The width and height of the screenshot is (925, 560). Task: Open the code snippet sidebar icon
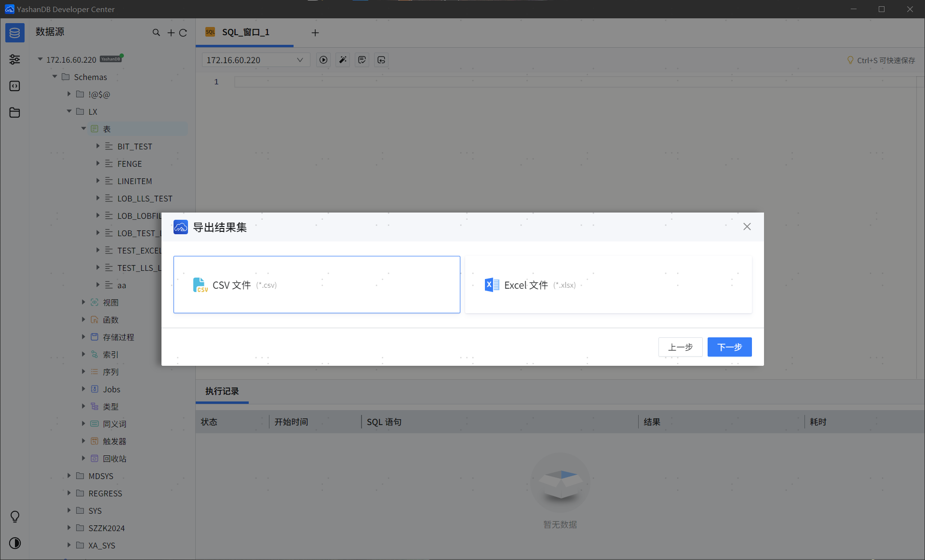14,86
